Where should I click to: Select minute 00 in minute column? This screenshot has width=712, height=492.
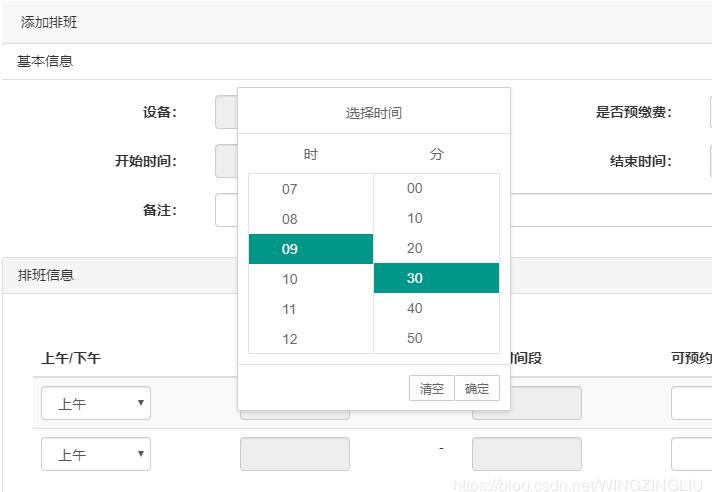point(436,188)
